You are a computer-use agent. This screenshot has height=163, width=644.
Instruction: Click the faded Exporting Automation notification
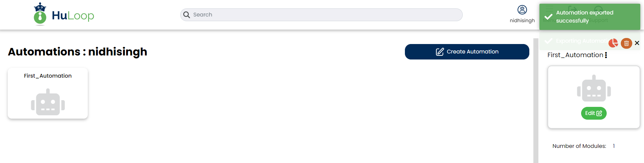coord(575,41)
